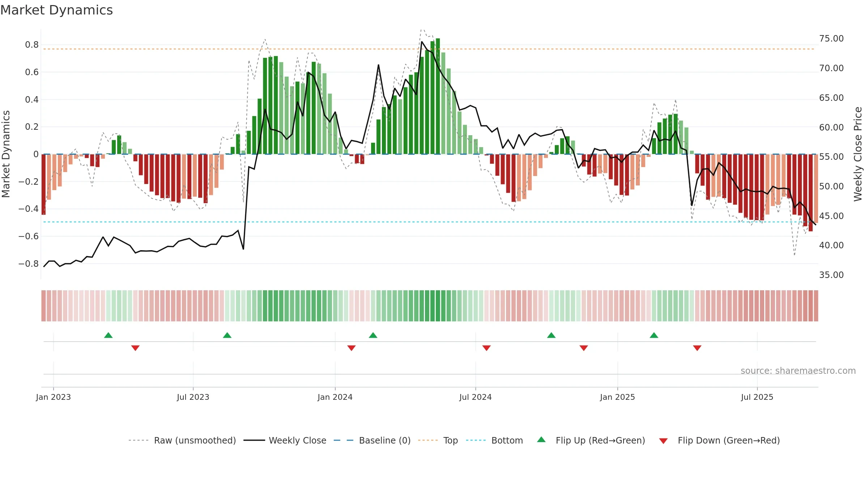Click the Jul 2023 axis label
868x488 pixels.
193,397
